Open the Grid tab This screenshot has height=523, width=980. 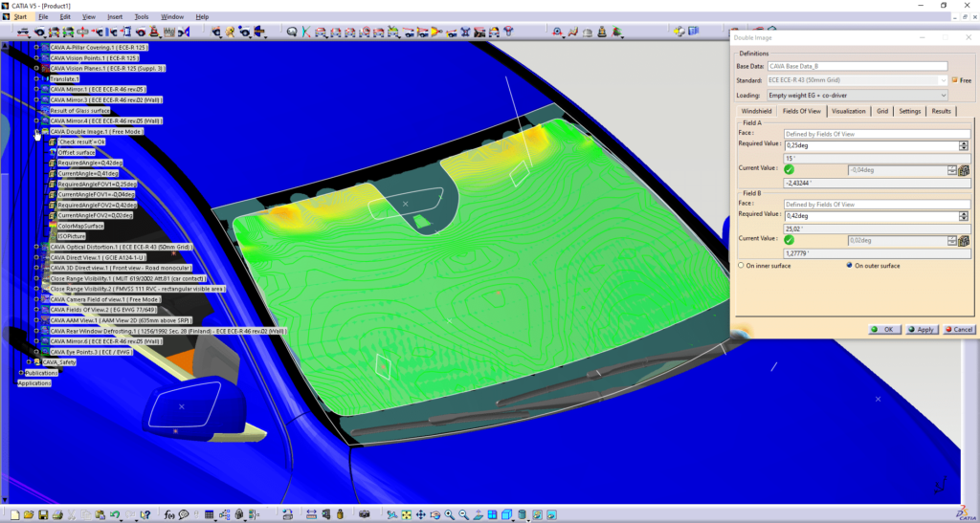tap(881, 111)
